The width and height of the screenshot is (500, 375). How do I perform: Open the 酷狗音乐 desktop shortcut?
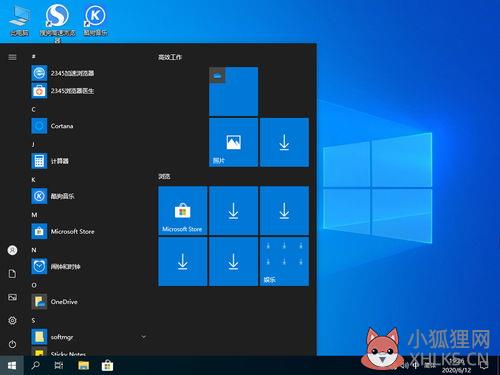(95, 21)
